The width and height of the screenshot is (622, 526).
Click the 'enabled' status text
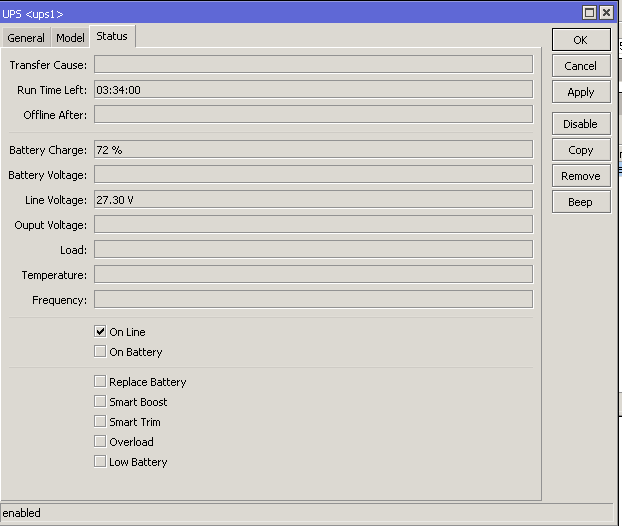point(21,513)
